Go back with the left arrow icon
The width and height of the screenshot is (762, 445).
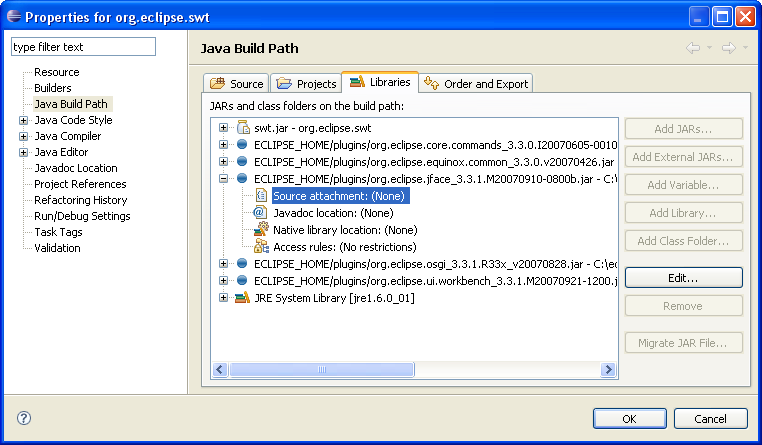693,48
